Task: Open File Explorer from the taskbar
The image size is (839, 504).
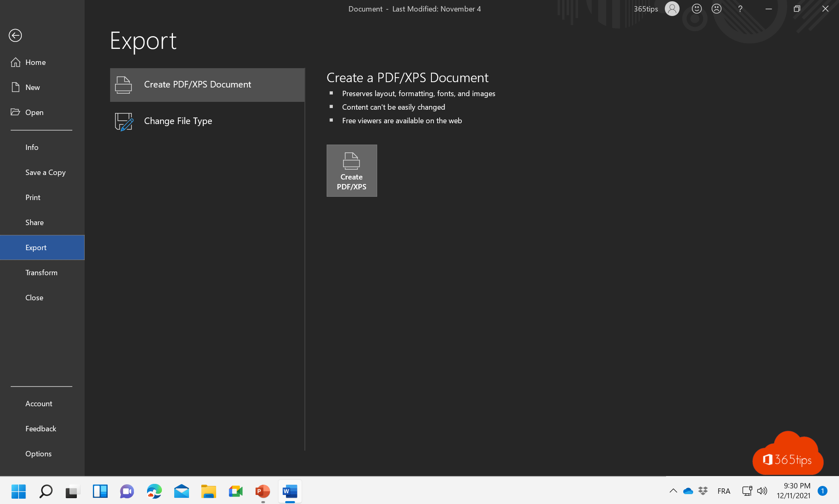Action: point(209,491)
